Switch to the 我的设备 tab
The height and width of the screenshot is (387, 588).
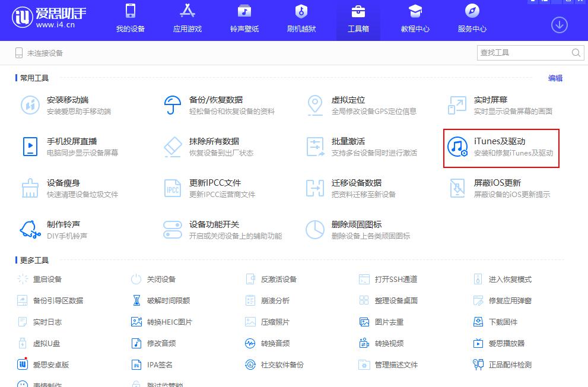point(130,19)
